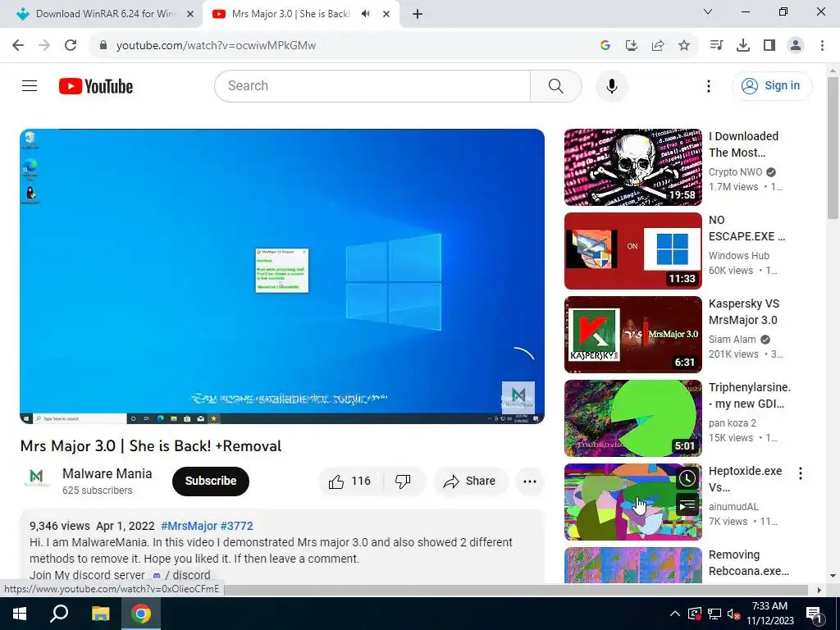Like the video with thumbs up
This screenshot has width=840, height=630.
(349, 481)
